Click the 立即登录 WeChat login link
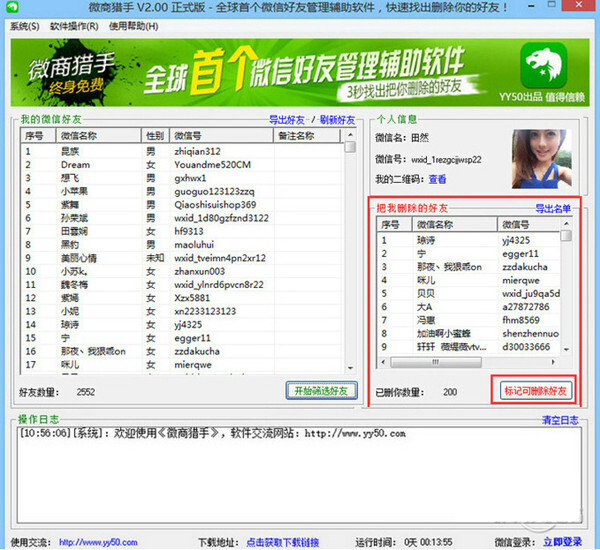 click(x=562, y=542)
